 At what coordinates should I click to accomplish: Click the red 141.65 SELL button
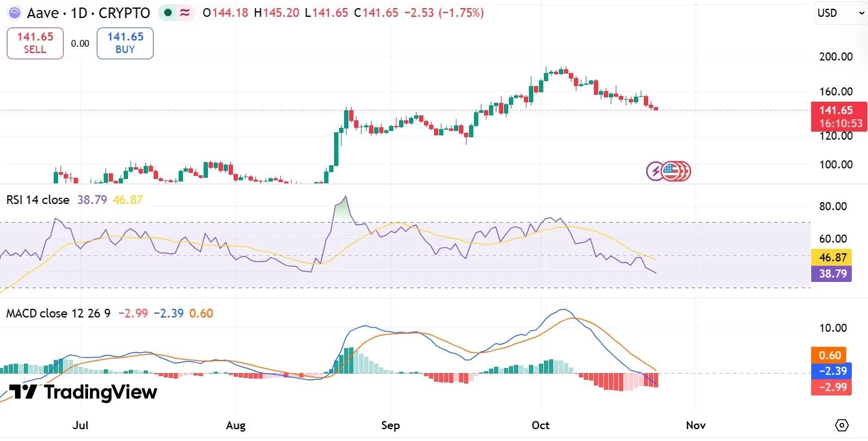35,43
